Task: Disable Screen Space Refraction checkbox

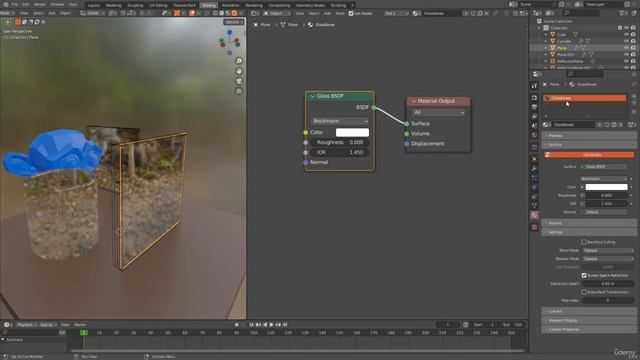Action: [x=584, y=276]
